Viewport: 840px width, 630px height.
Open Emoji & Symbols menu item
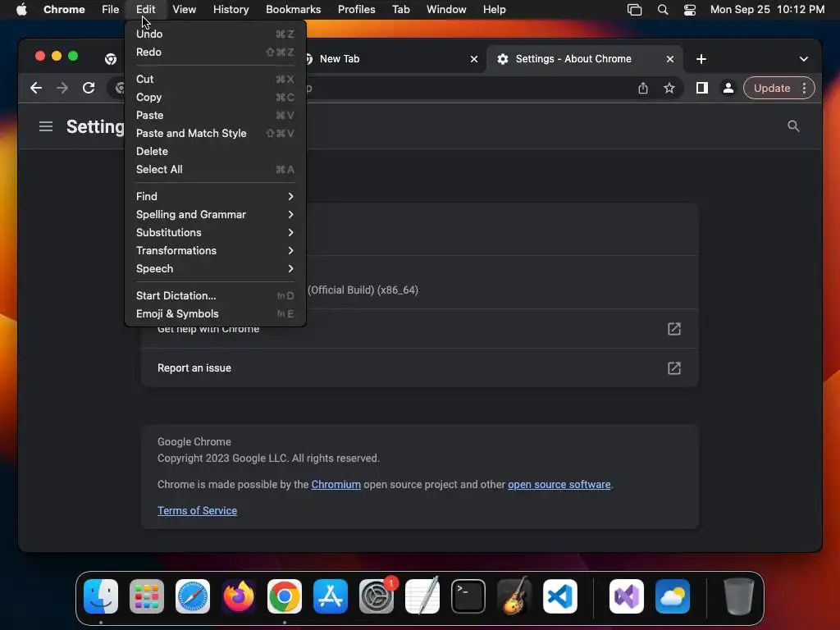point(215,314)
